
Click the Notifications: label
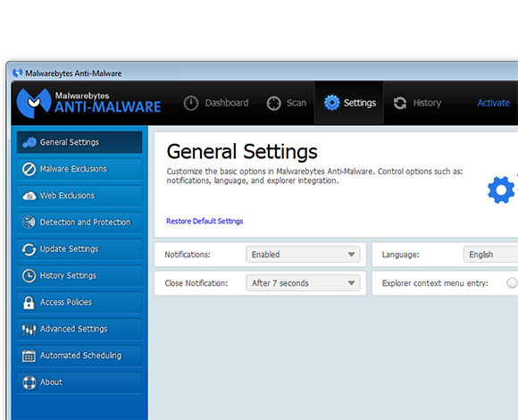coord(188,255)
